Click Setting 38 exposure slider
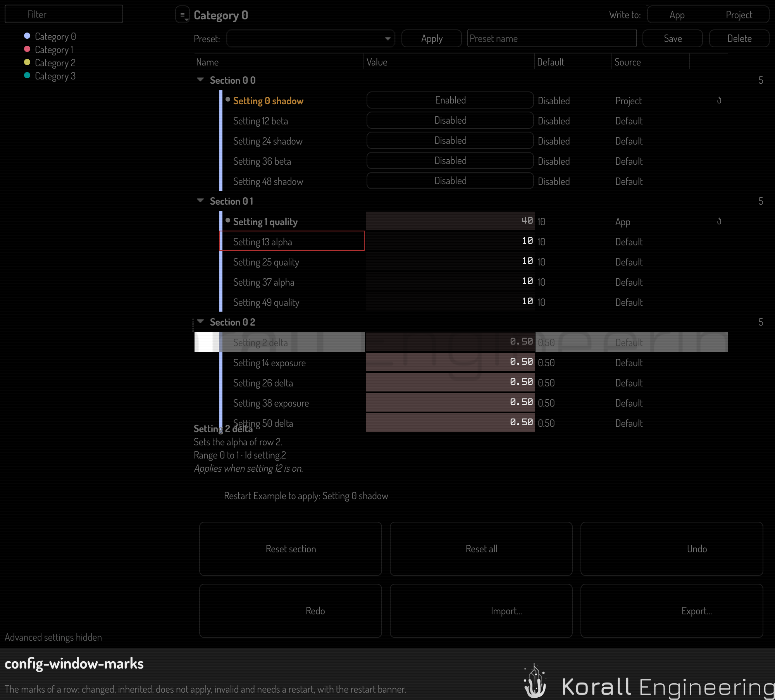This screenshot has height=700, width=775. click(450, 402)
